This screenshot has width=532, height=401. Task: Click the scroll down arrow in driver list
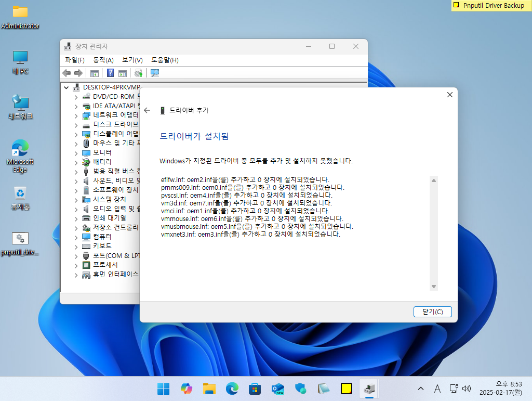click(x=434, y=287)
